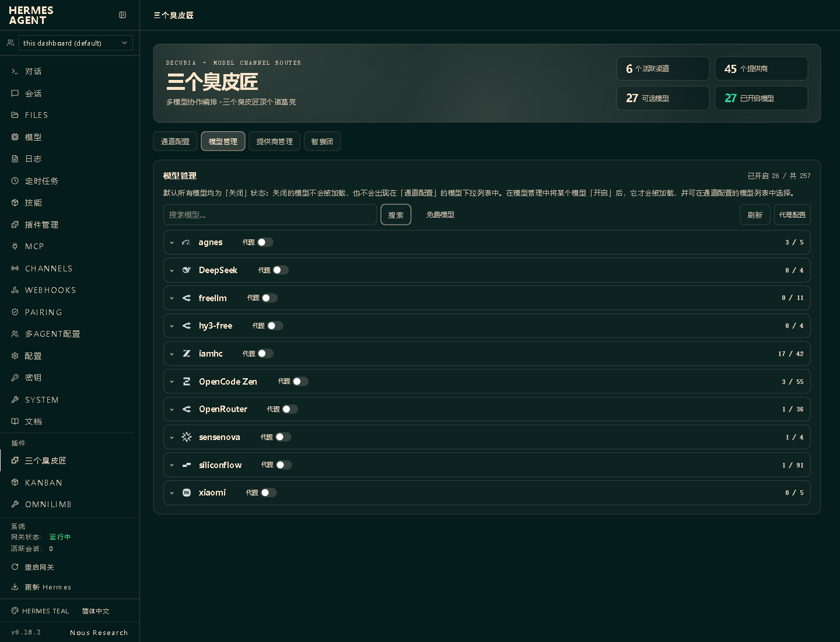Expand the siliconflow provider row chevron
This screenshot has height=642, width=840.
coord(172,466)
